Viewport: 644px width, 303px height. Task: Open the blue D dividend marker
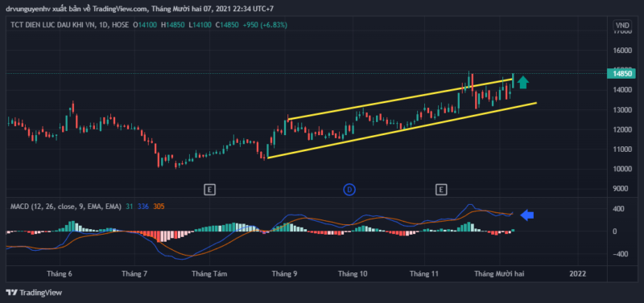(349, 190)
